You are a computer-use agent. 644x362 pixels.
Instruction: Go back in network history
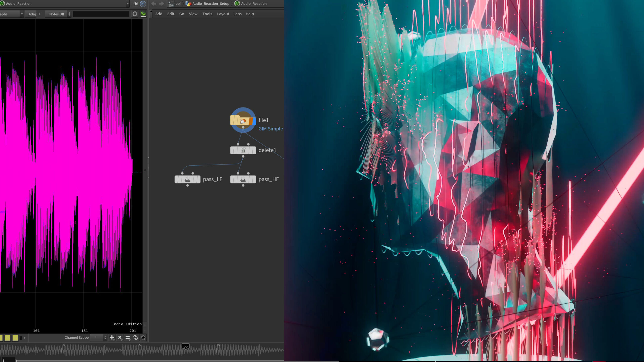[x=154, y=4]
